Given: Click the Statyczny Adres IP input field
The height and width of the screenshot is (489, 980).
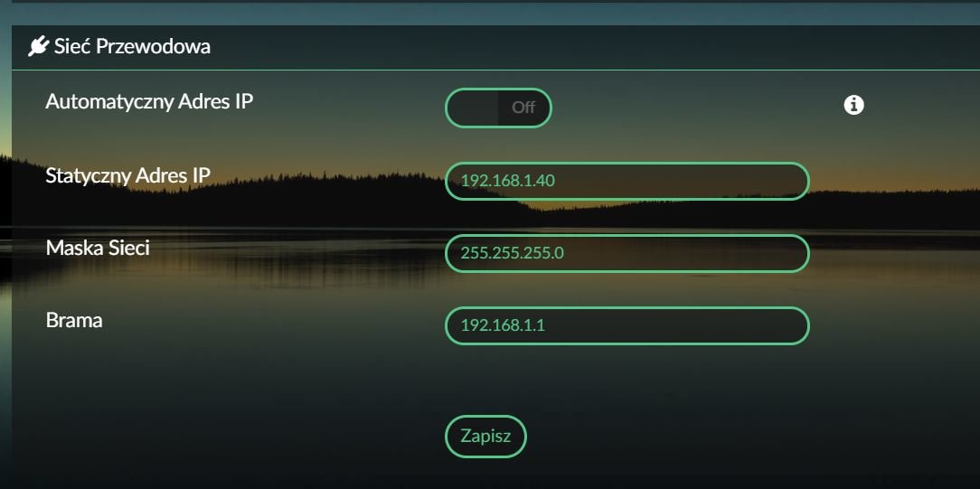Looking at the screenshot, I should click(627, 181).
